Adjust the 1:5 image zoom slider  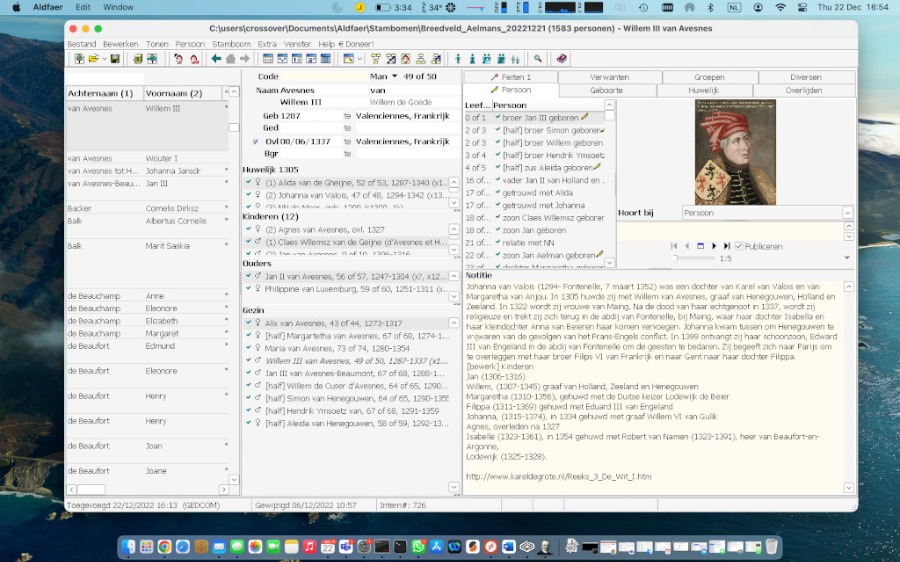676,258
